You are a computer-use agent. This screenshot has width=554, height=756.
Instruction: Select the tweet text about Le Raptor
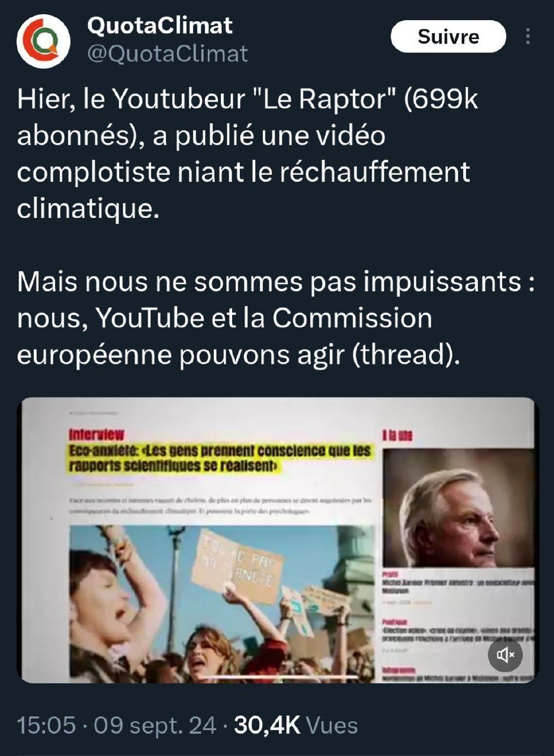click(247, 155)
